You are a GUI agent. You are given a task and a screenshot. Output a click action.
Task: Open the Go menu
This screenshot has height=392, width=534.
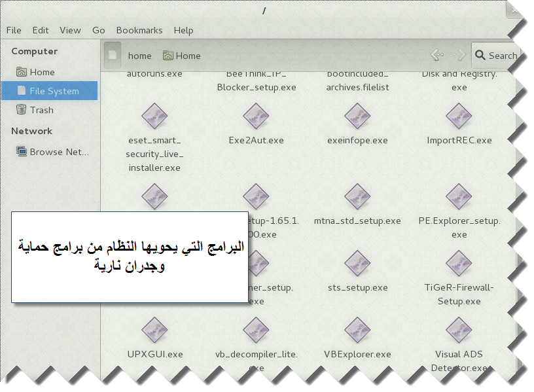coord(99,30)
